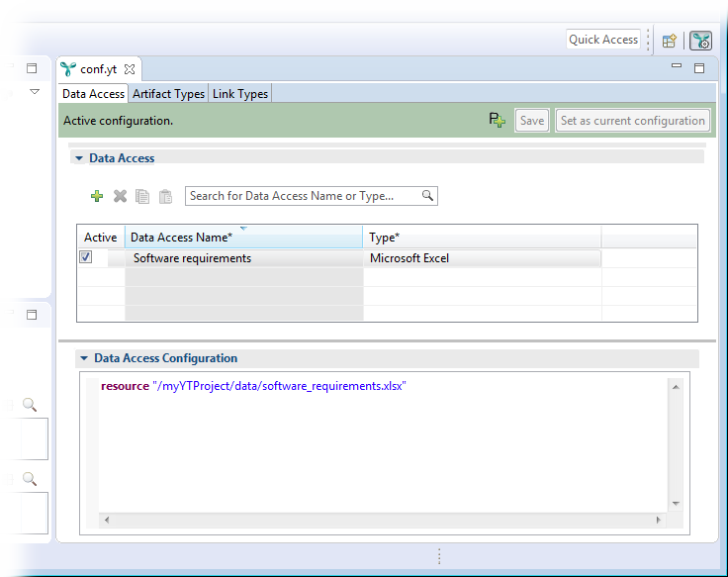
Task: Collapse the Data Access section
Action: [x=79, y=158]
